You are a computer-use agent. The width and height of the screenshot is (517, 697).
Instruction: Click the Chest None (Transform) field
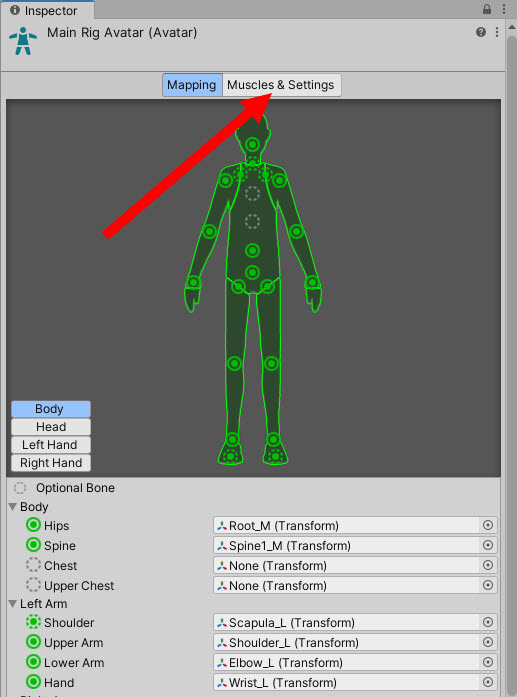(355, 565)
